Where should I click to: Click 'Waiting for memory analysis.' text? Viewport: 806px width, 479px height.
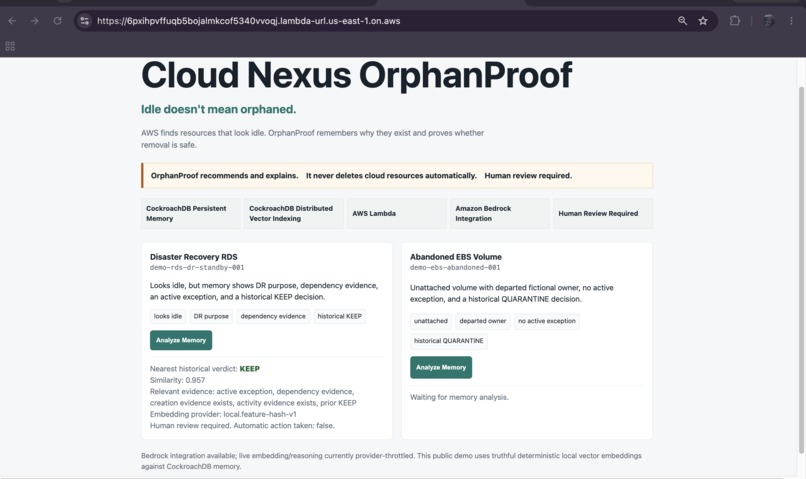tap(459, 397)
